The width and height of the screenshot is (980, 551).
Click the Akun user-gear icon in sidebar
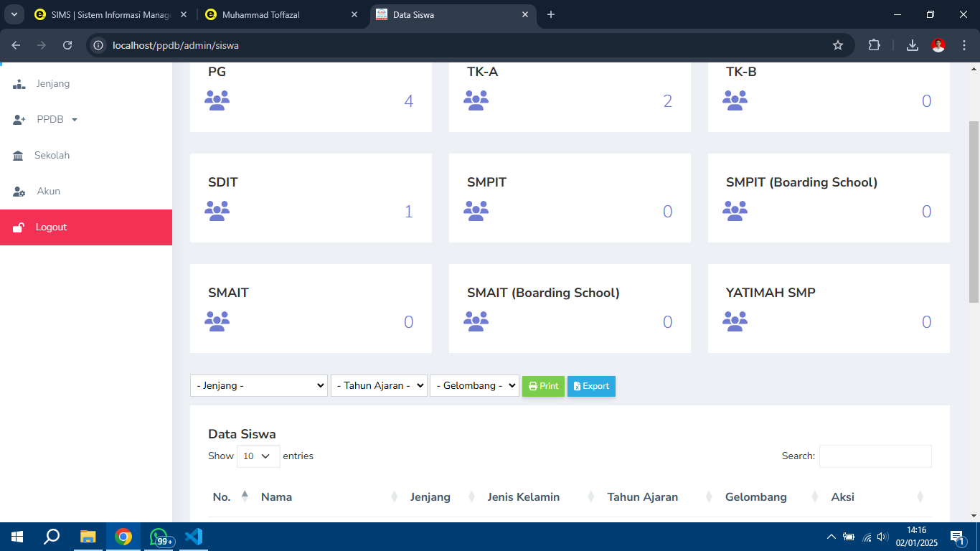click(x=19, y=192)
